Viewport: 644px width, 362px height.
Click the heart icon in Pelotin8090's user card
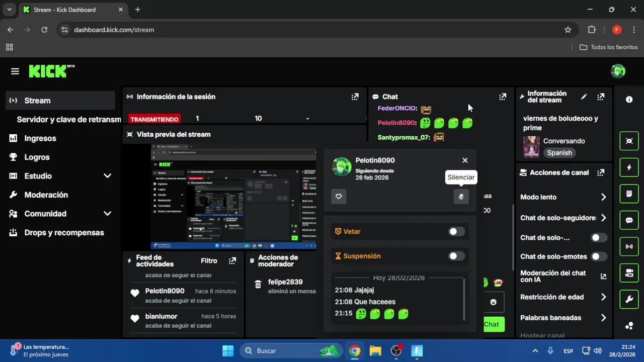tap(339, 197)
